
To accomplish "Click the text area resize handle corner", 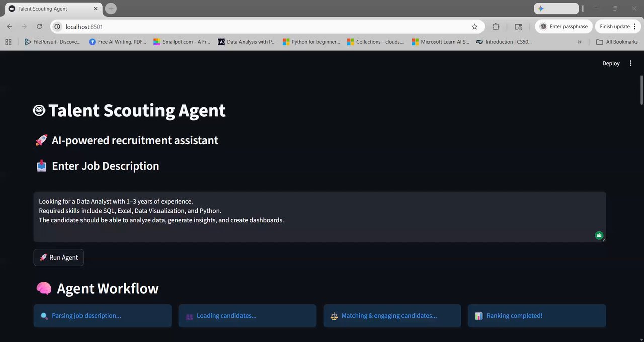I will click(x=603, y=240).
